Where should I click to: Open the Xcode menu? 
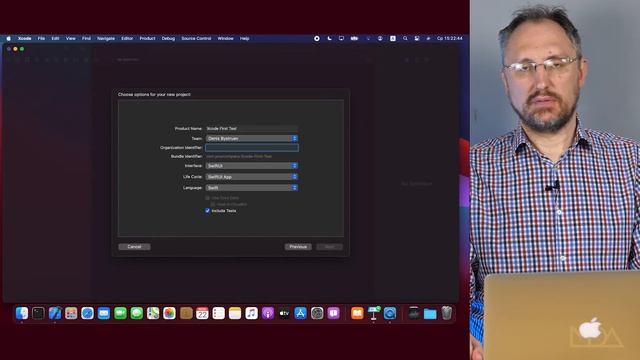24,38
